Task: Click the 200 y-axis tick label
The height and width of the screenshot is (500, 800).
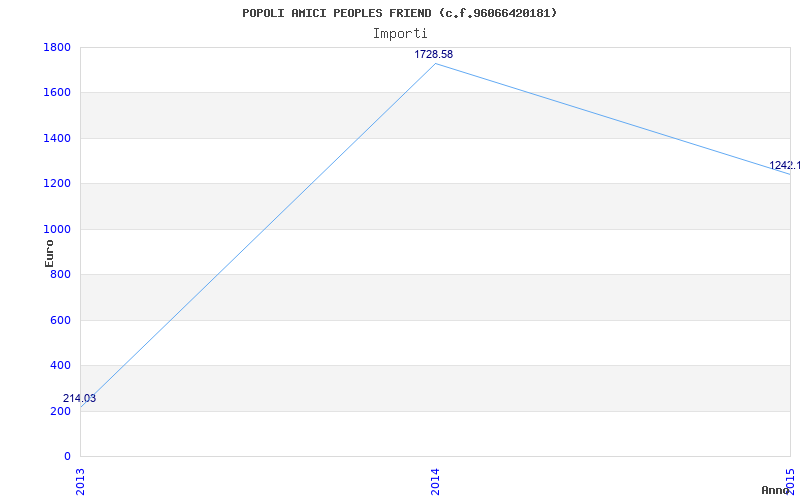Action: point(60,411)
